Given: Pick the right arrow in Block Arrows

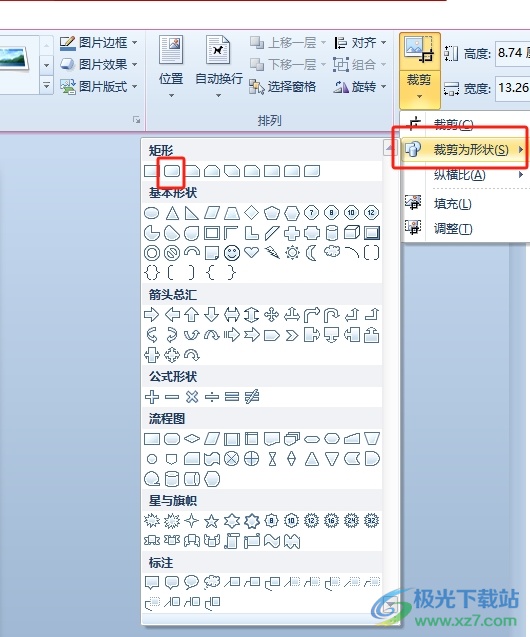Looking at the screenshot, I should 151,314.
